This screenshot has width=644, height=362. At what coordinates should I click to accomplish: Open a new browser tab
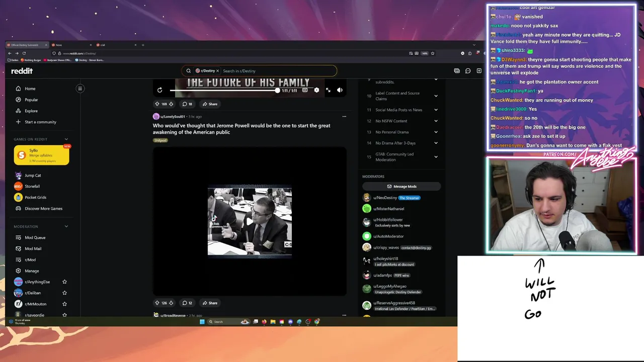tap(143, 45)
